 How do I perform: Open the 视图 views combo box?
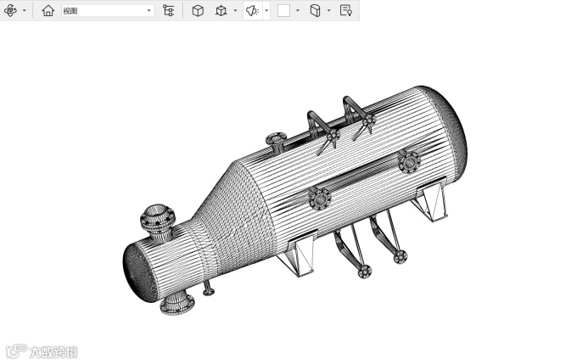point(108,10)
